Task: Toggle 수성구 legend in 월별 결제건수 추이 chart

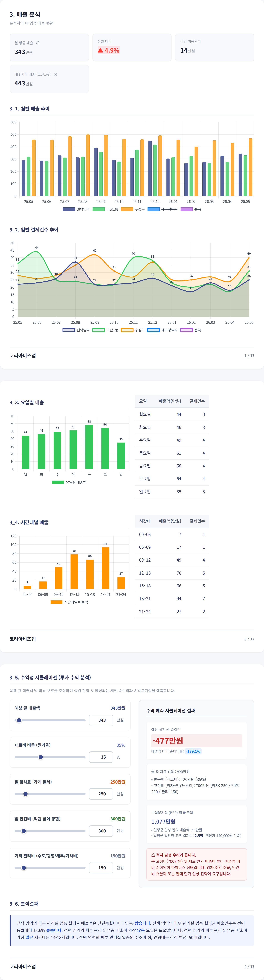Action: click(x=133, y=330)
